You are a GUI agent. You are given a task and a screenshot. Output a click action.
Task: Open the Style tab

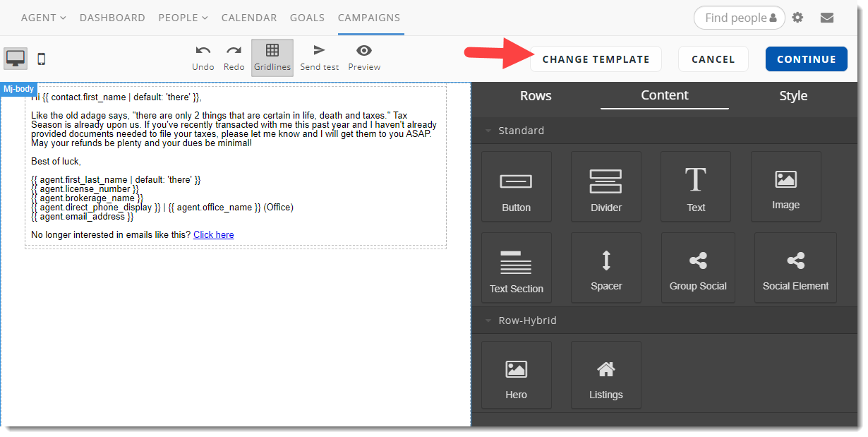(793, 96)
